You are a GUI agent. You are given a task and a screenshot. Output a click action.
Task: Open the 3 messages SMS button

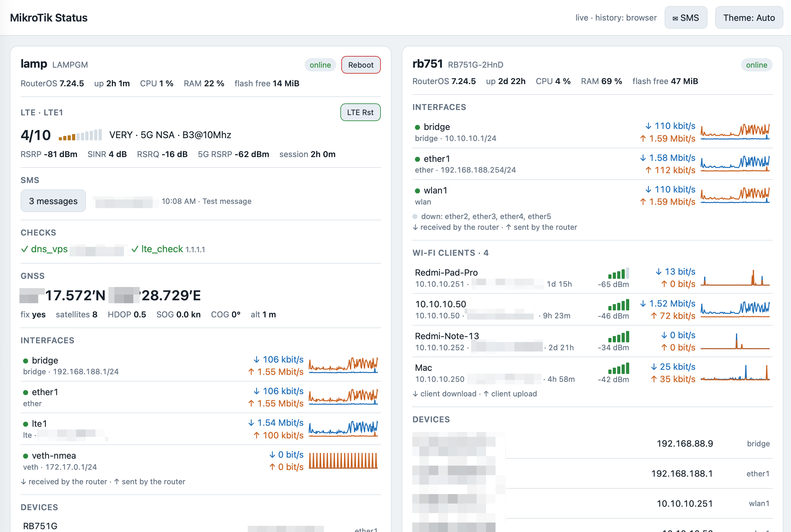tap(53, 201)
